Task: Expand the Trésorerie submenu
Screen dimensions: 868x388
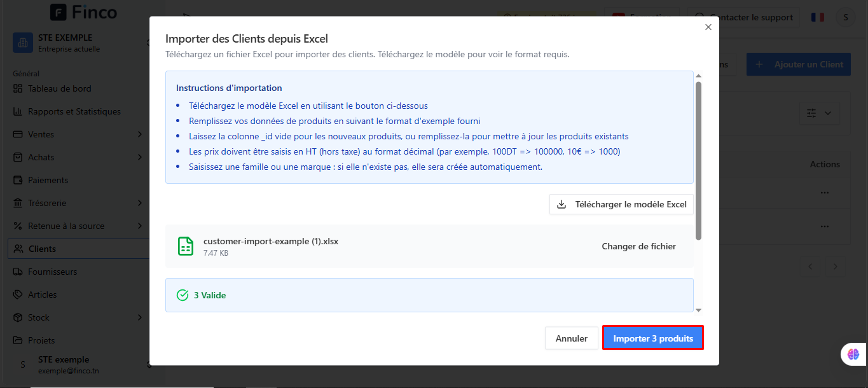Action: pos(140,203)
